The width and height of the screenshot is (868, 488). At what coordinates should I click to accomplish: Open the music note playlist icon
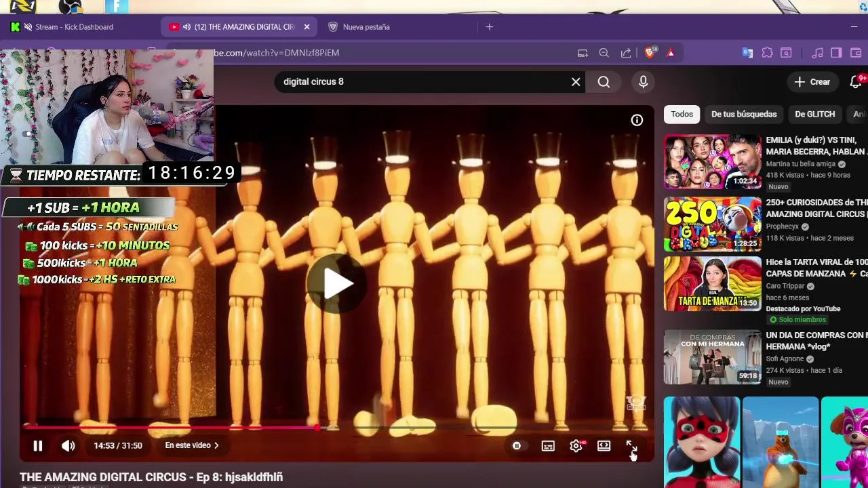[817, 53]
